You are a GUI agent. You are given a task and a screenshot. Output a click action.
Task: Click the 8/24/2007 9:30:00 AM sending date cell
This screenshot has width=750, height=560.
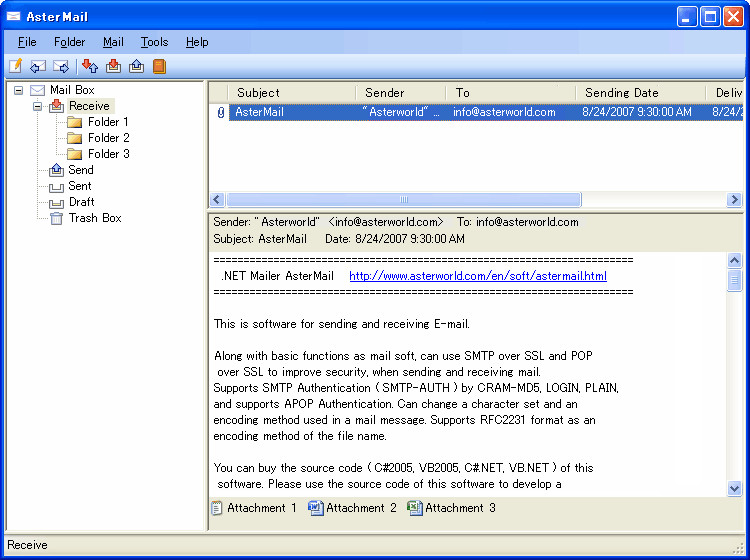click(x=637, y=112)
